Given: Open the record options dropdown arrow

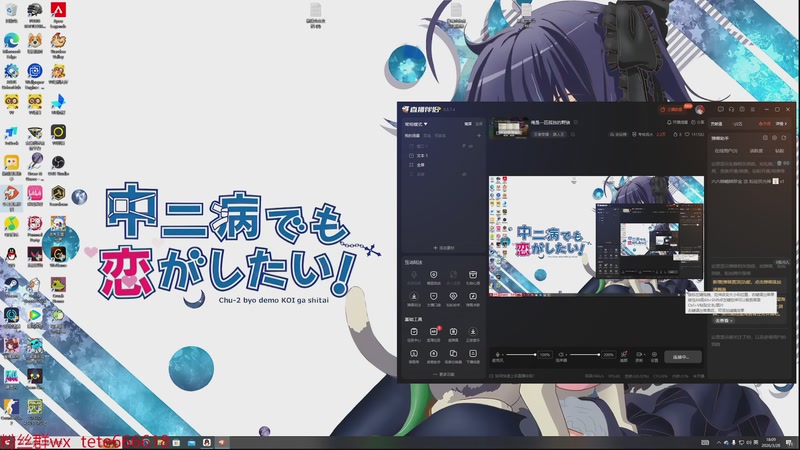Looking at the screenshot, I should click(643, 355).
